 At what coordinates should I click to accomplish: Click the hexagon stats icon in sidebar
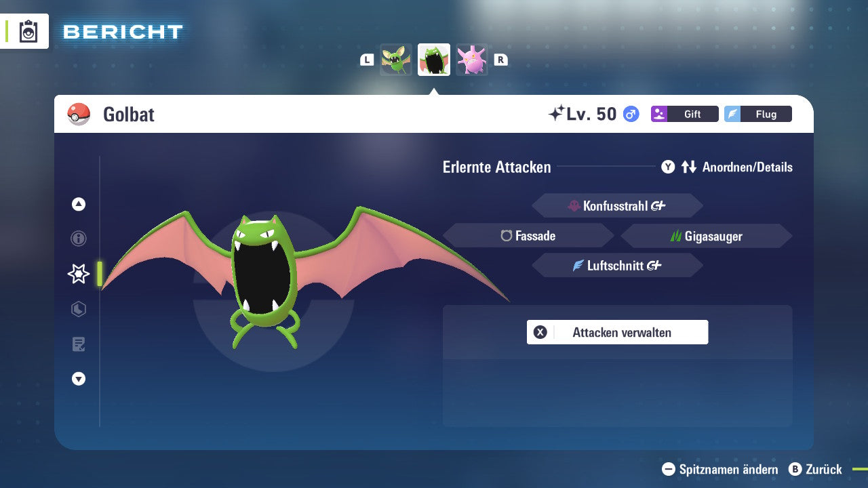78,309
